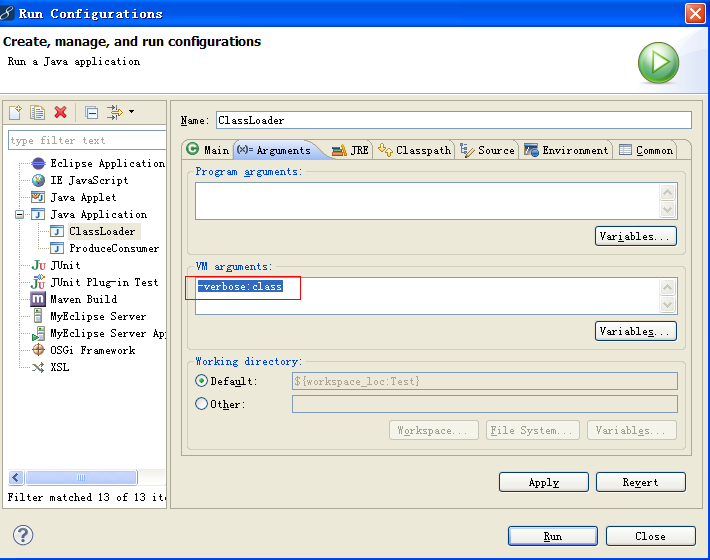Select XSL in the configuration tree
Viewport: 710px width, 560px height.
tap(60, 367)
